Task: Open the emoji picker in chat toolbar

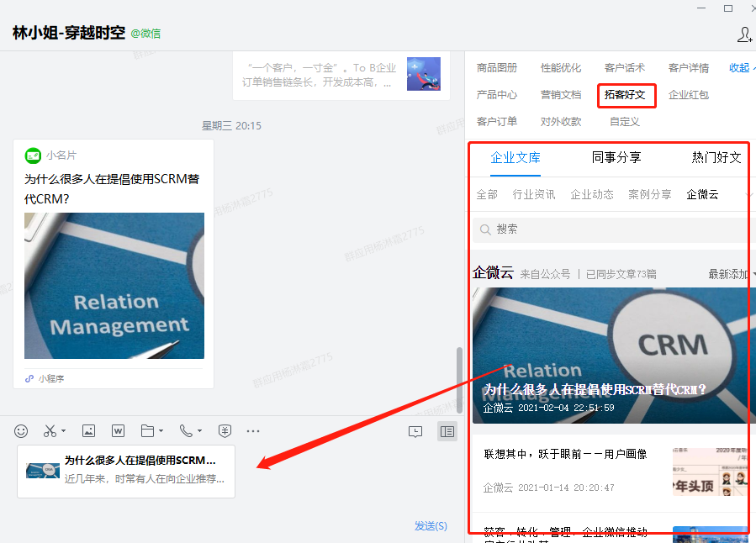Action: pos(21,431)
